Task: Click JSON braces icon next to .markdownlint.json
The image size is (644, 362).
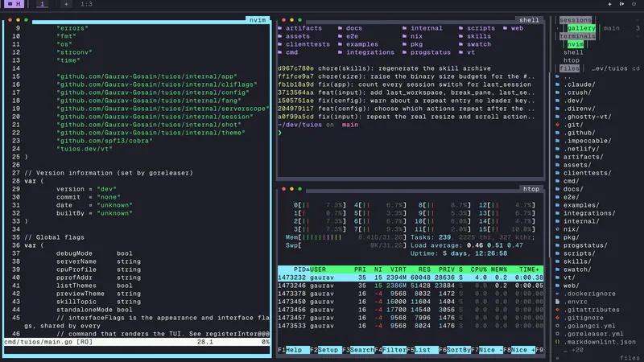Action: click(557, 342)
